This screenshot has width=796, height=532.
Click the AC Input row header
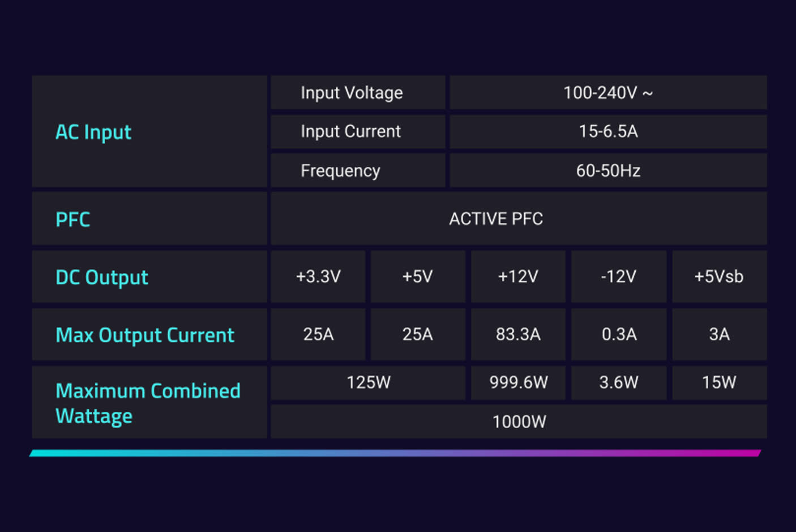tap(93, 132)
